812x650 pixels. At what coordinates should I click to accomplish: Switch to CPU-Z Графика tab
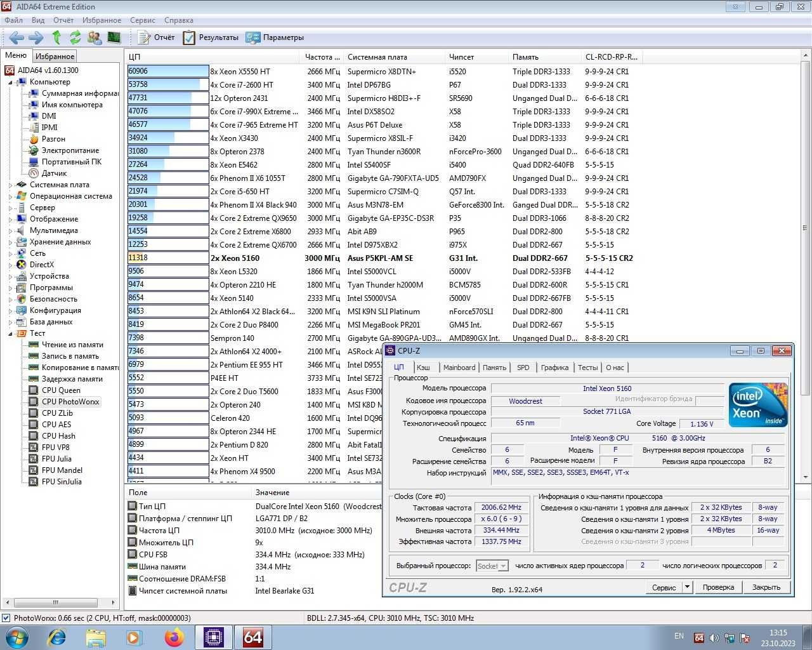pyautogui.click(x=554, y=368)
